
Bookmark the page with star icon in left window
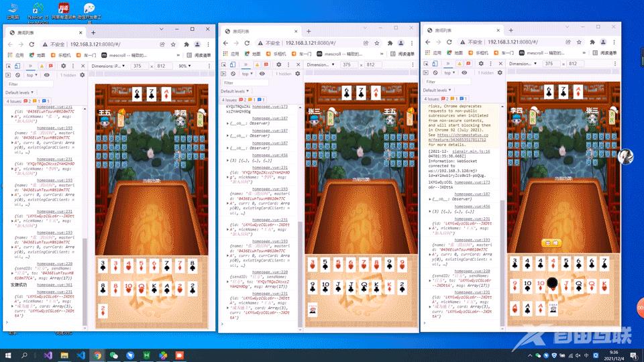[x=173, y=44]
